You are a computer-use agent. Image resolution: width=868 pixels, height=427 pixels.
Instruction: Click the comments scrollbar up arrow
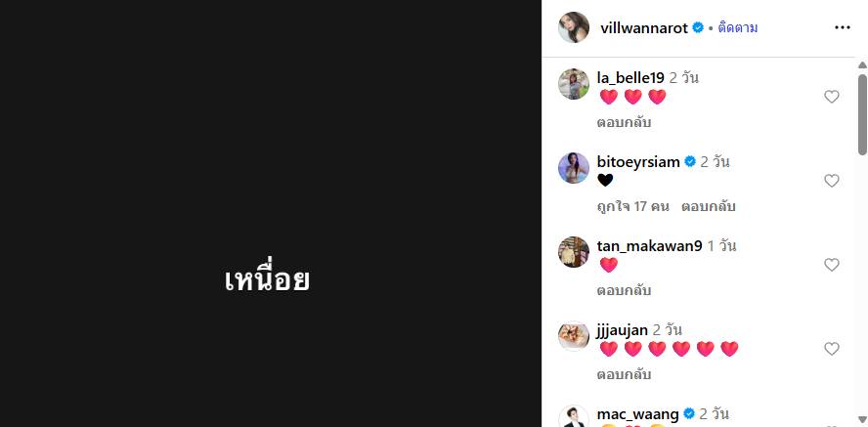click(x=862, y=64)
